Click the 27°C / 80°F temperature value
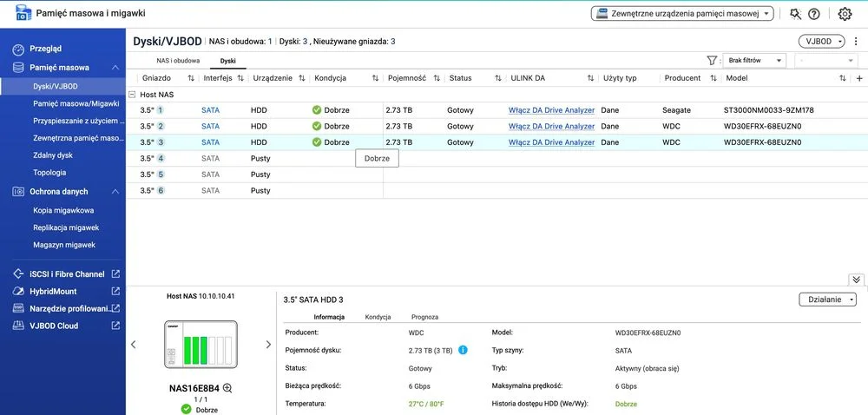 [x=424, y=404]
